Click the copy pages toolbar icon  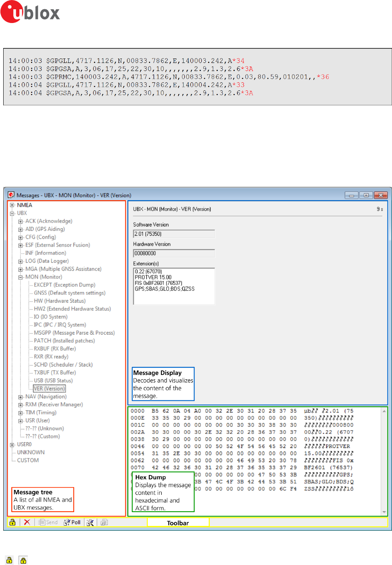104,522
